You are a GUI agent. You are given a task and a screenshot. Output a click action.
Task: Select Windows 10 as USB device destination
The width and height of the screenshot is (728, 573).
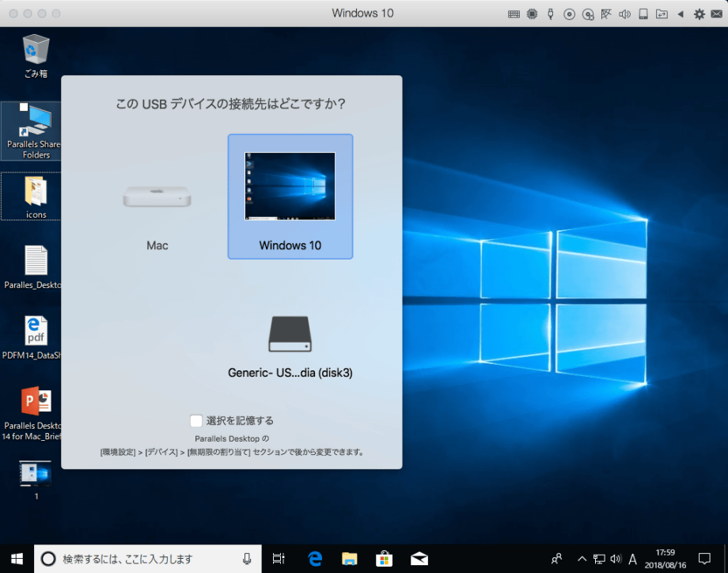[290, 196]
